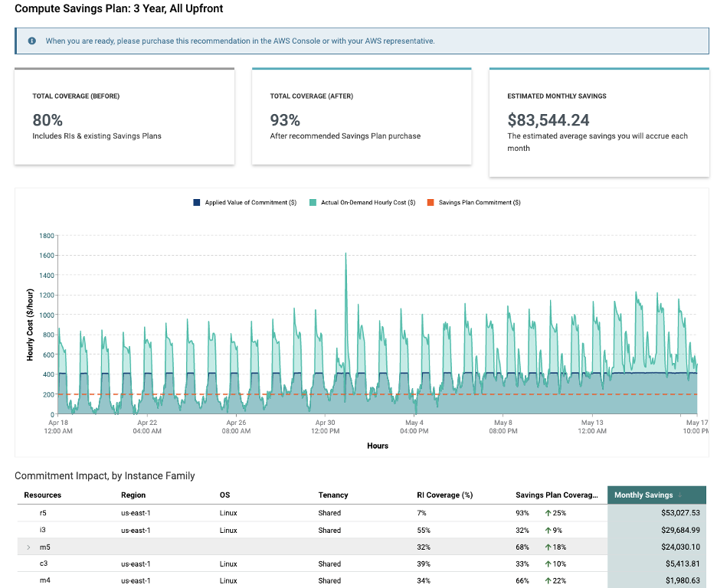Toggle Actual On-Demand Hourly Cost legend swatch
717x588 pixels.
(x=313, y=202)
